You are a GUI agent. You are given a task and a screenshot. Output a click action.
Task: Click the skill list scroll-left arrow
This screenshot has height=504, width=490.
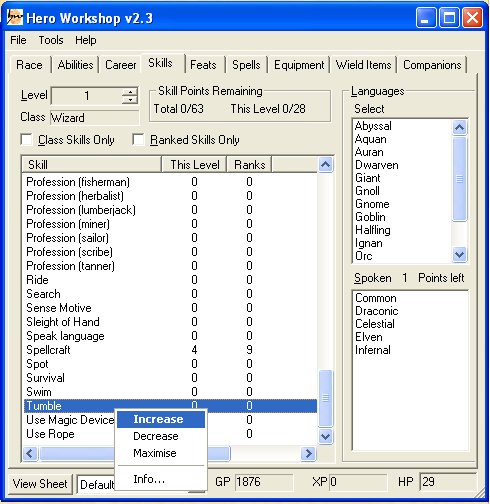tap(30, 453)
